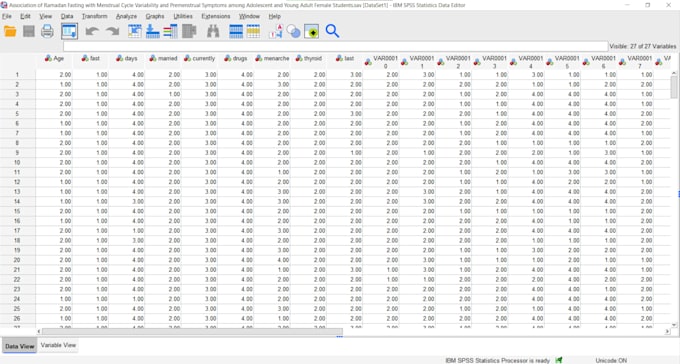Click days cell in row 14
Image resolution: width=680 pixels, height=364 pixels.
(127, 202)
